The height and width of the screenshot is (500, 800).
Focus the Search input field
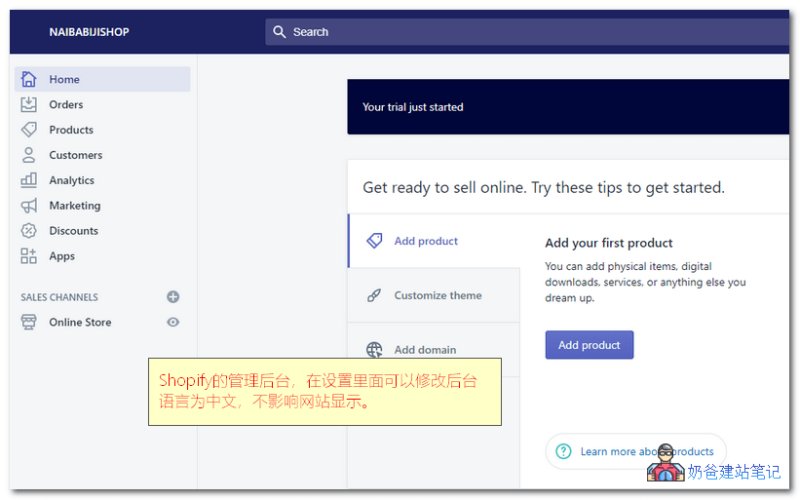point(527,32)
